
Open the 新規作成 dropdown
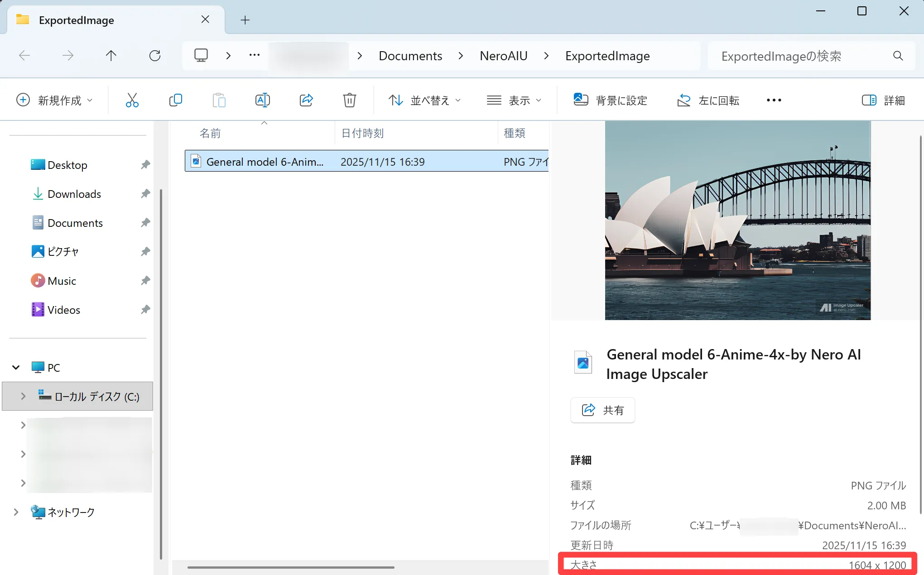click(x=54, y=100)
